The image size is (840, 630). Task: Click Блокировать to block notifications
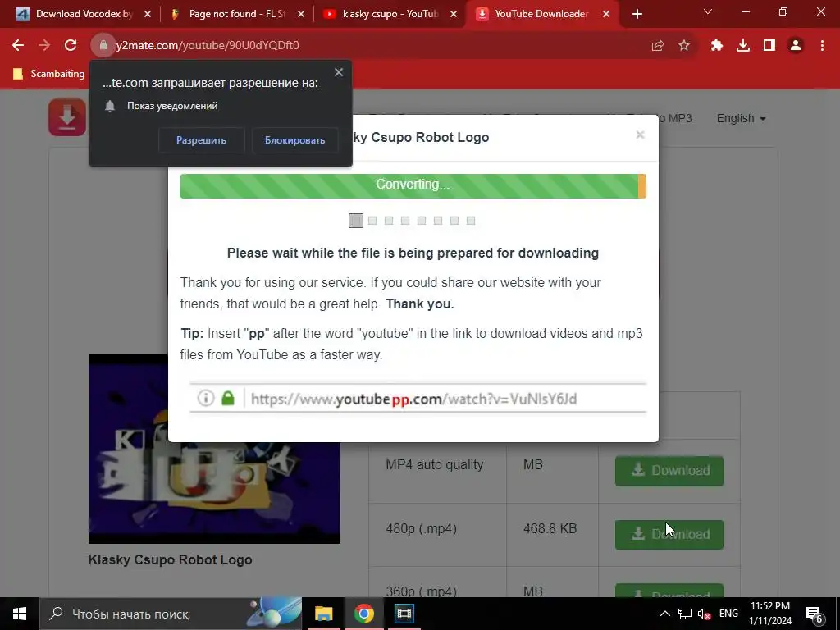[x=294, y=140]
